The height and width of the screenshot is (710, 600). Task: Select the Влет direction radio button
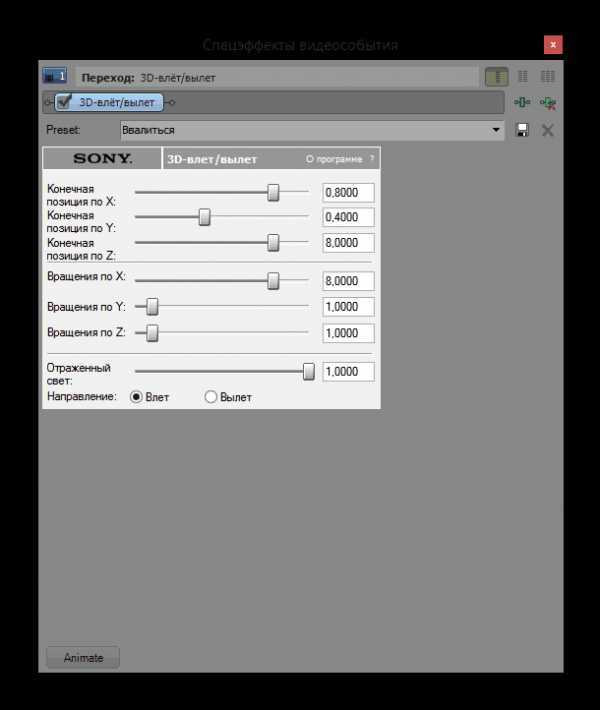tap(136, 397)
